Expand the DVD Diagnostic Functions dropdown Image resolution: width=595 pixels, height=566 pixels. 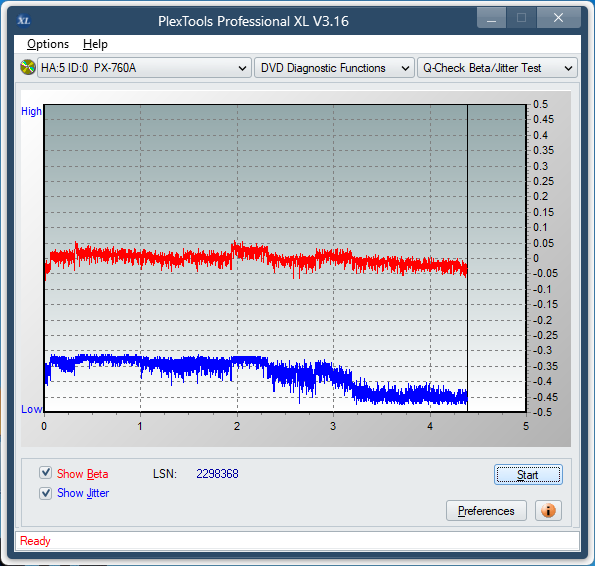click(x=334, y=68)
